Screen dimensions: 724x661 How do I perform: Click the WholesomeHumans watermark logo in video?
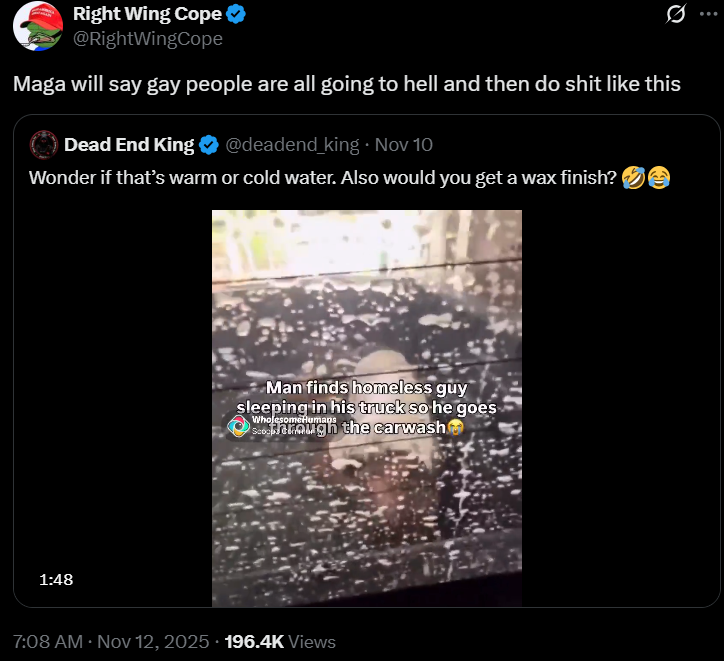pos(239,426)
